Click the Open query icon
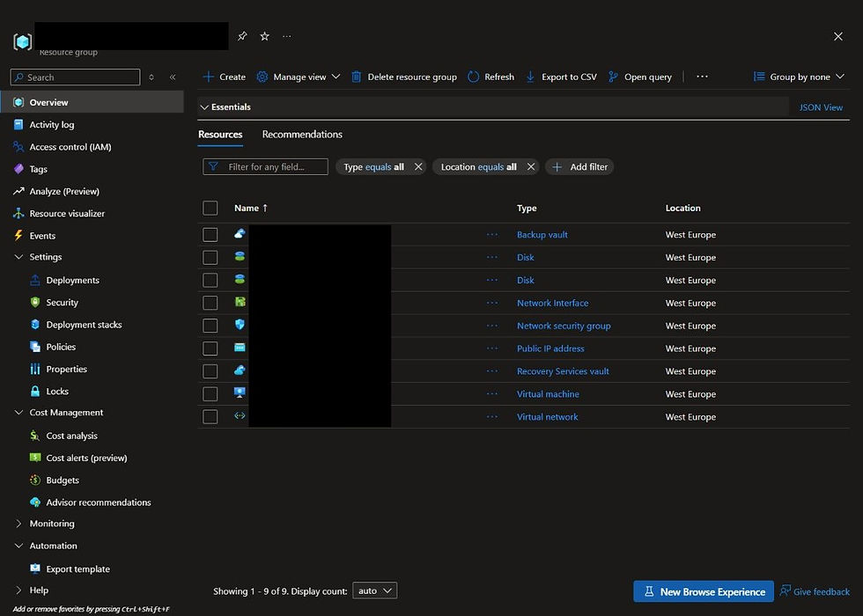The image size is (863, 616). pyautogui.click(x=613, y=77)
